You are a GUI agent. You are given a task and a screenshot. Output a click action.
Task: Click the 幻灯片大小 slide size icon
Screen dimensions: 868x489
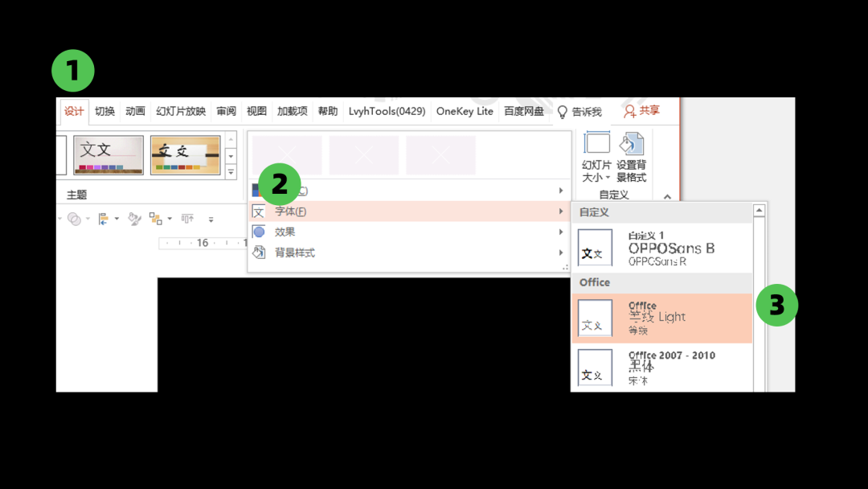pos(596,145)
